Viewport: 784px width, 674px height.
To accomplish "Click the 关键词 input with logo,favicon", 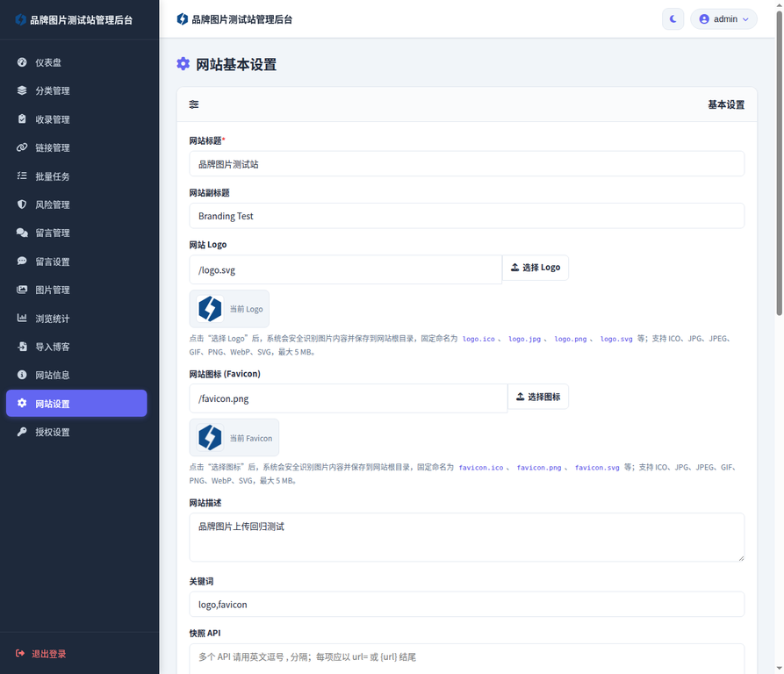I will point(466,605).
